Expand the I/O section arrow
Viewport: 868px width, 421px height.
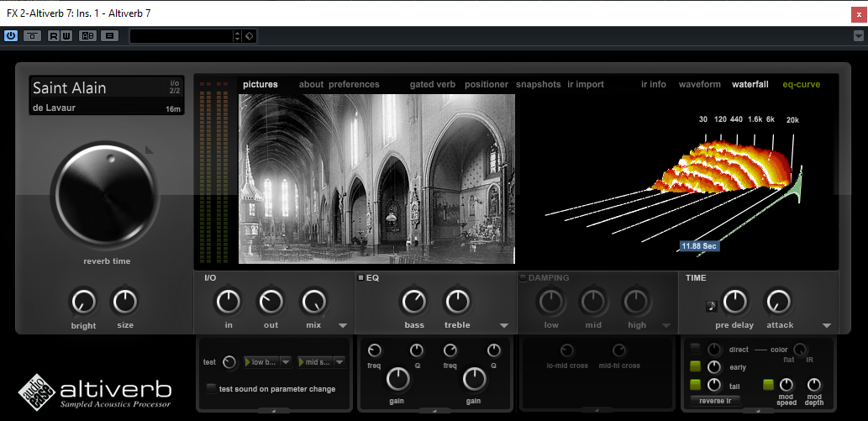(342, 326)
